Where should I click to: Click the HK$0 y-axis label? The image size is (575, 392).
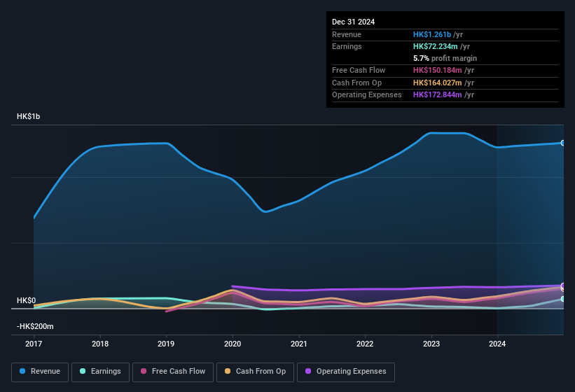click(x=27, y=300)
